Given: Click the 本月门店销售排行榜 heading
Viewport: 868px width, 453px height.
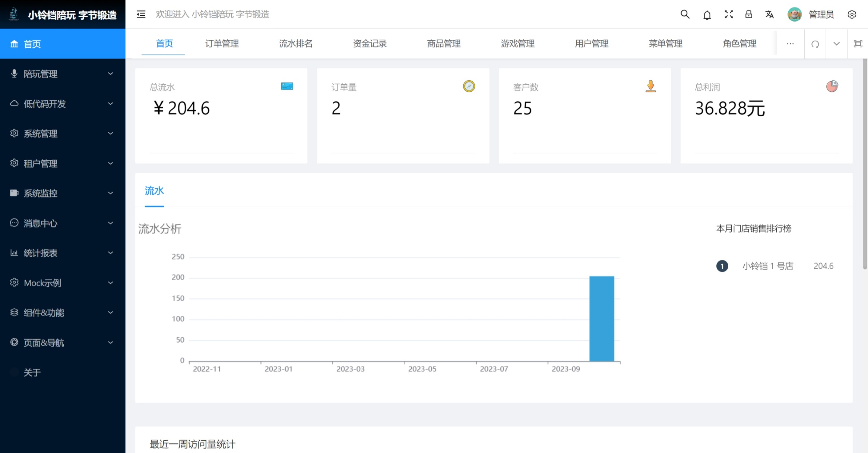Looking at the screenshot, I should (x=754, y=229).
